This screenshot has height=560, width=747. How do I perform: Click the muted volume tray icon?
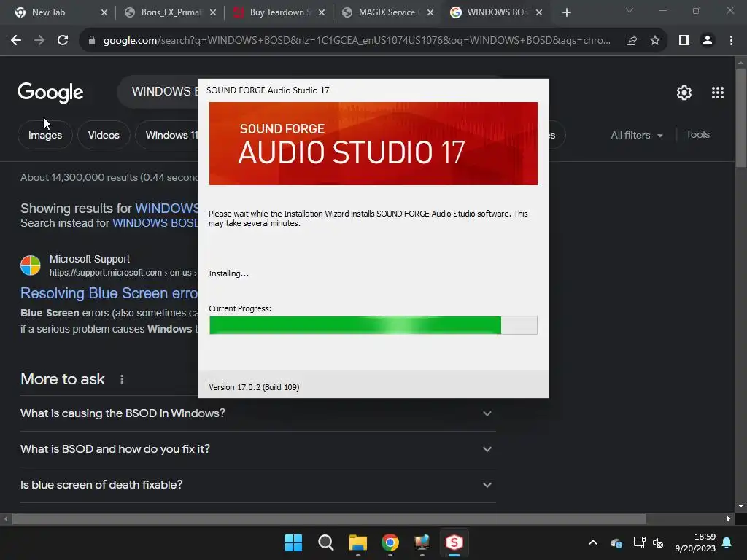click(658, 542)
